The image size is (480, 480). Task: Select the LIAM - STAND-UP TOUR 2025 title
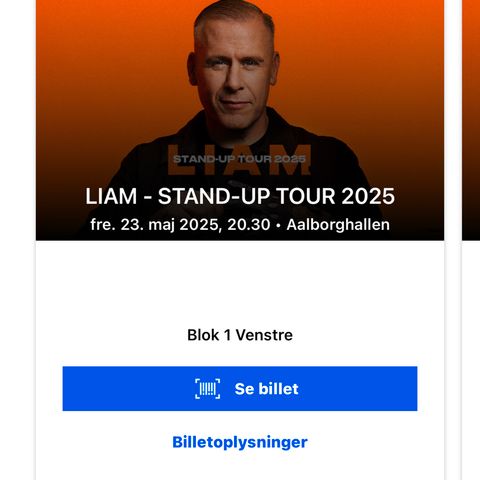click(240, 196)
